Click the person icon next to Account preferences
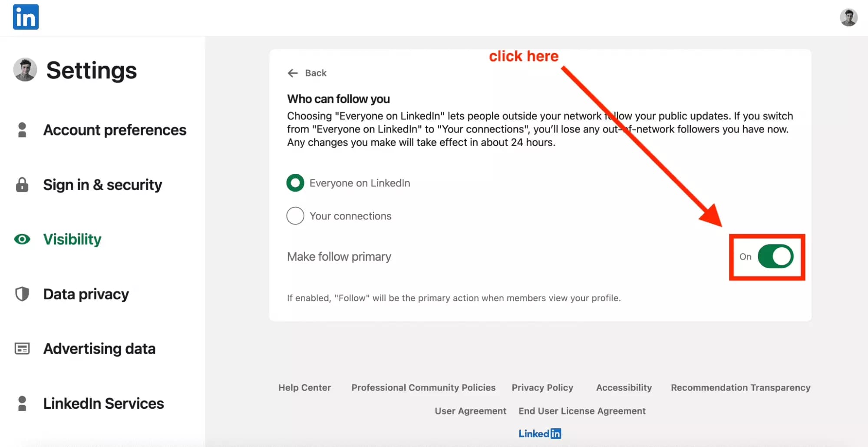Screen dimensions: 868x447 point(22,129)
